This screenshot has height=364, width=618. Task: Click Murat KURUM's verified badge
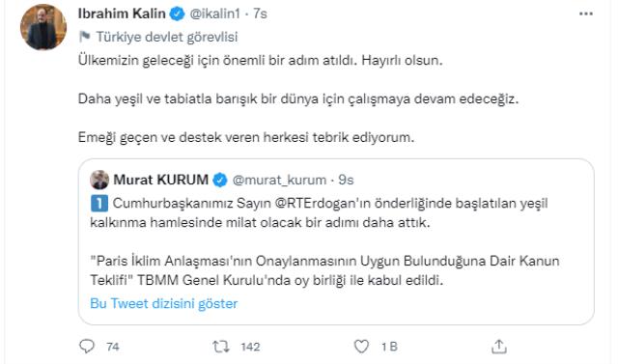click(220, 180)
